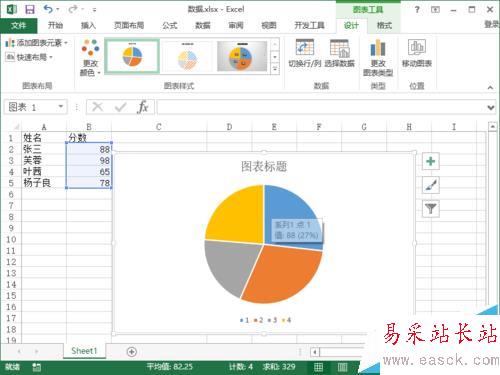Screen dimensions: 500x375
Task: Click the paintbrush chart styles button
Action: 431,185
